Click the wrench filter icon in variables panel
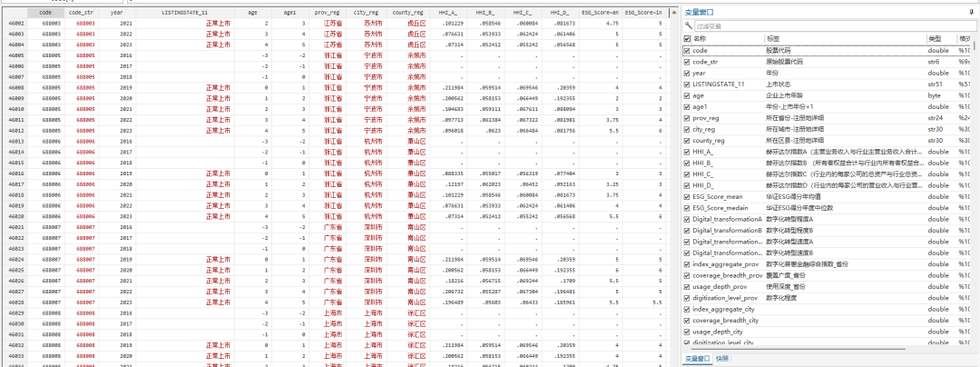980x367 pixels. pos(688,26)
